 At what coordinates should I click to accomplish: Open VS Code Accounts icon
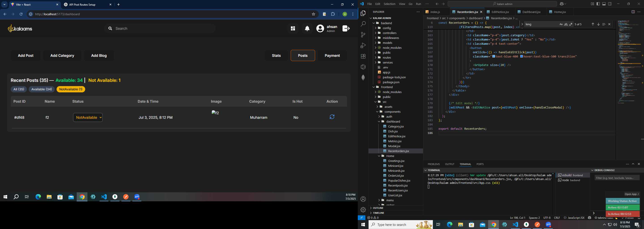[363, 199]
